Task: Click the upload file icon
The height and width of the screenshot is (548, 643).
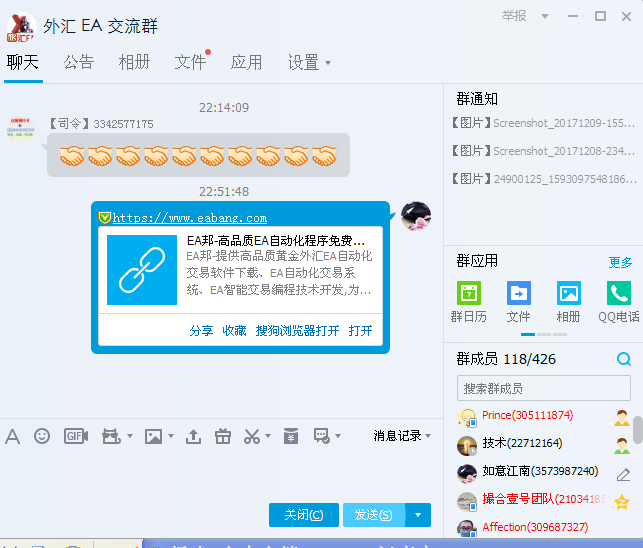Action: (193, 436)
